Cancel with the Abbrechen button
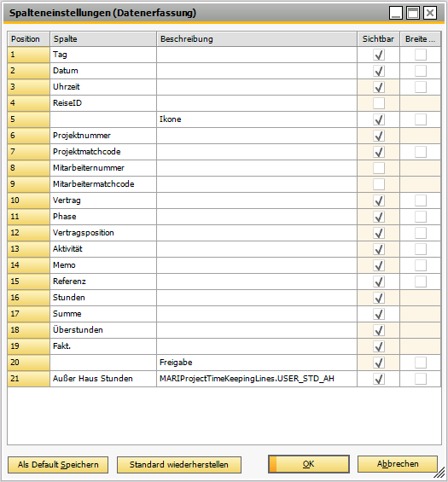Image resolution: width=448 pixels, height=482 pixels. (398, 464)
